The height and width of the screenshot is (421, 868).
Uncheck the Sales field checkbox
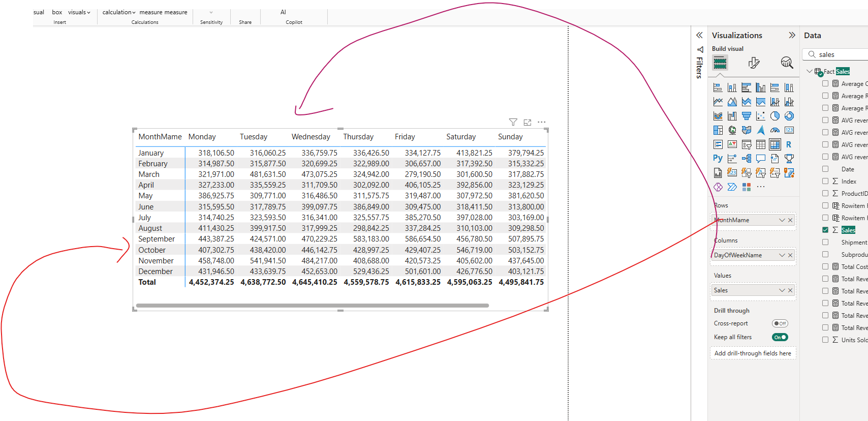[x=825, y=230]
